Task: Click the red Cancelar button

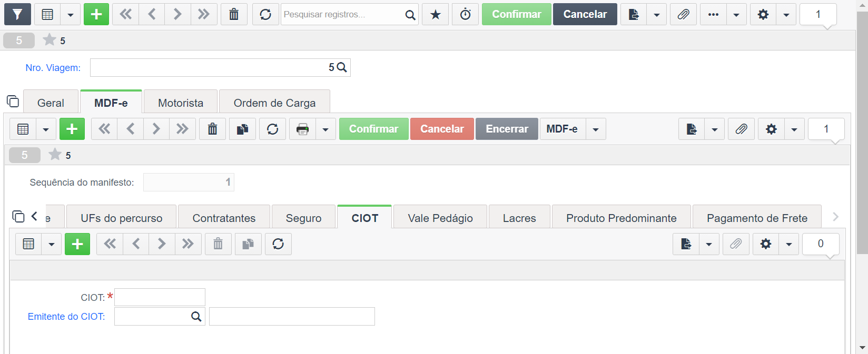Action: (442, 129)
